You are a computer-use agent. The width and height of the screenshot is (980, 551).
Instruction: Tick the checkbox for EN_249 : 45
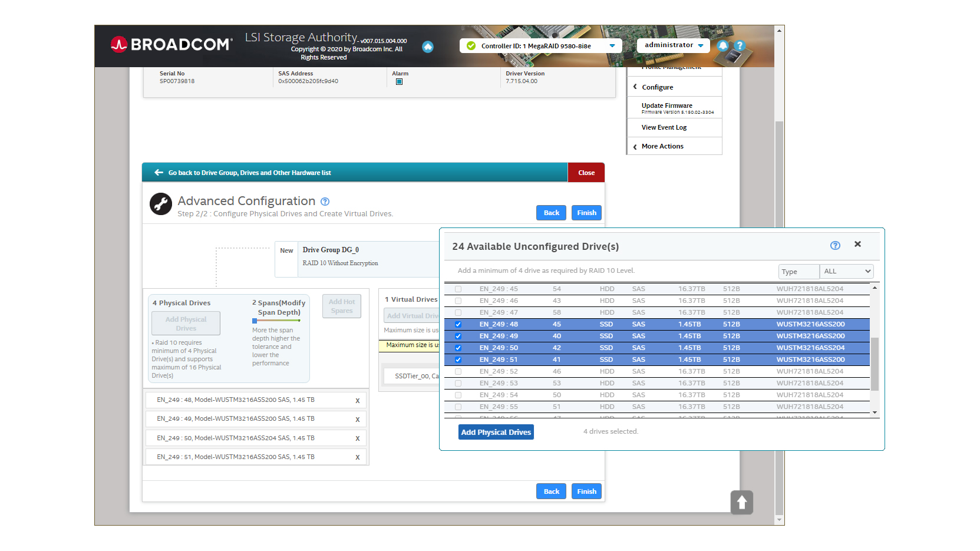(458, 289)
